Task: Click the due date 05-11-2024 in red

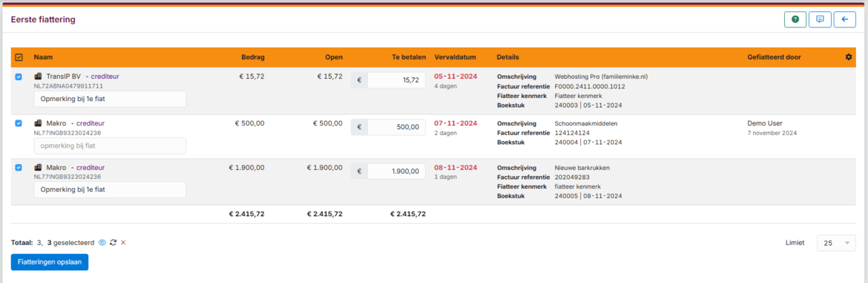Action: [x=456, y=77]
